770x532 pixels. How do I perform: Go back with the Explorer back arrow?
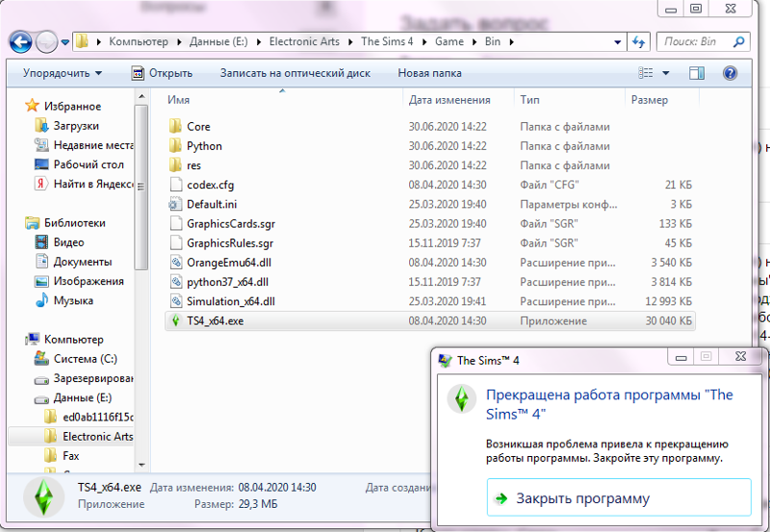pos(20,42)
